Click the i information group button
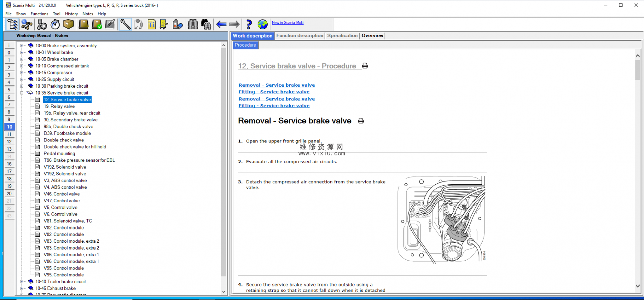Viewport: 644px width, 300px height. point(9,45)
